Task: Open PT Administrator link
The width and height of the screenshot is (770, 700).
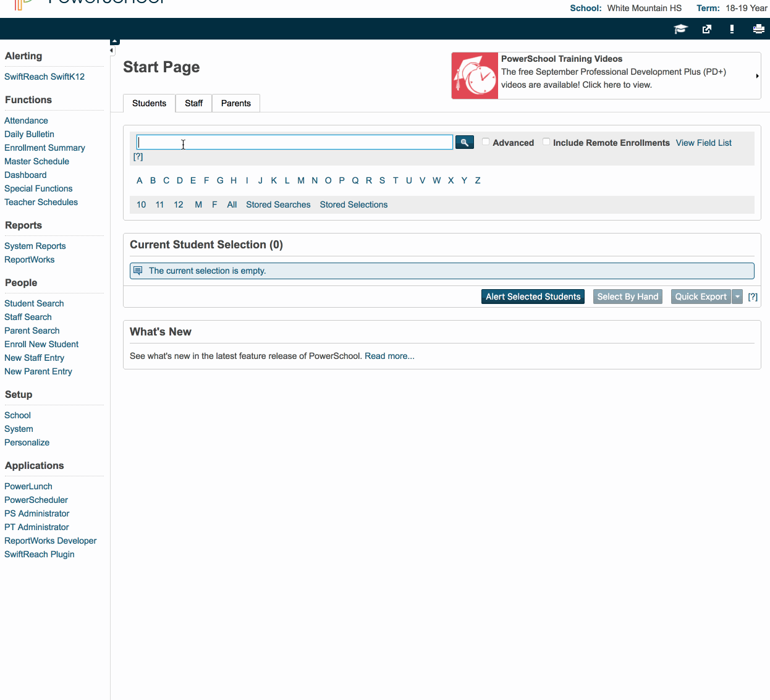Action: [36, 527]
